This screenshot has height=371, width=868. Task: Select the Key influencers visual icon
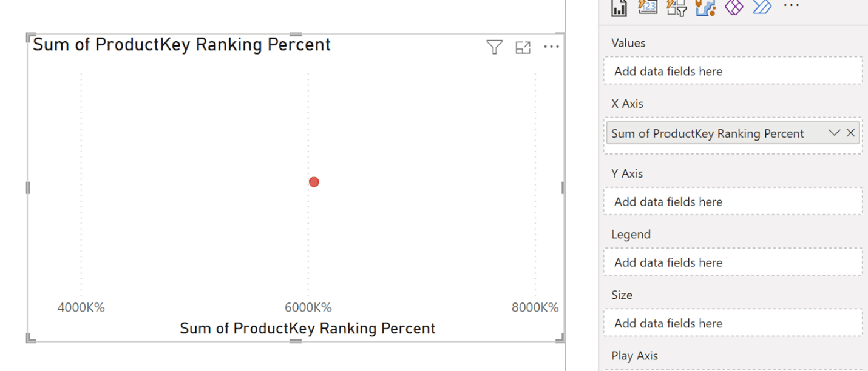pyautogui.click(x=676, y=7)
